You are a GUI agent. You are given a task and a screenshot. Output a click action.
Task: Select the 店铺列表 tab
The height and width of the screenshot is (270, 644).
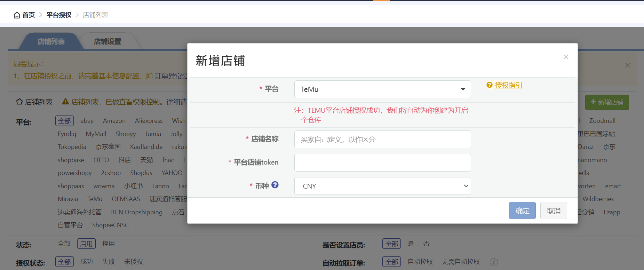51,42
